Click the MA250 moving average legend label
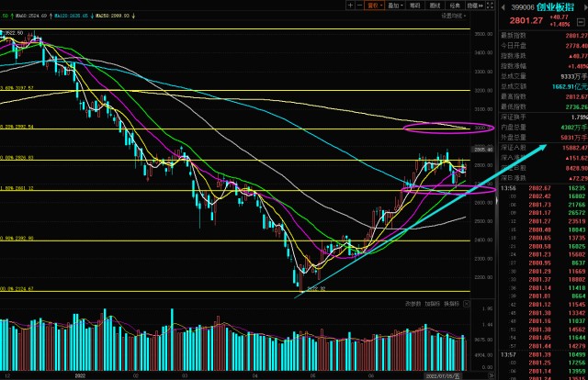Image resolution: width=588 pixels, height=380 pixels. click(145, 16)
